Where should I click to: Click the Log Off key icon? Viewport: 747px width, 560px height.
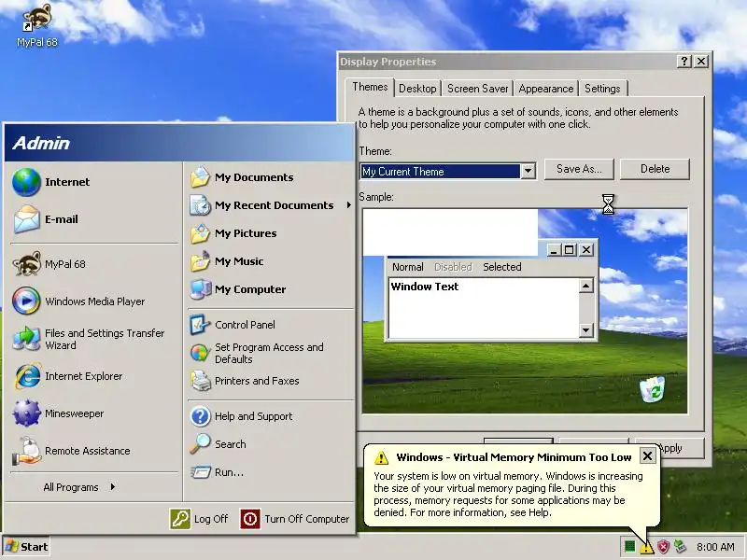[x=180, y=519]
